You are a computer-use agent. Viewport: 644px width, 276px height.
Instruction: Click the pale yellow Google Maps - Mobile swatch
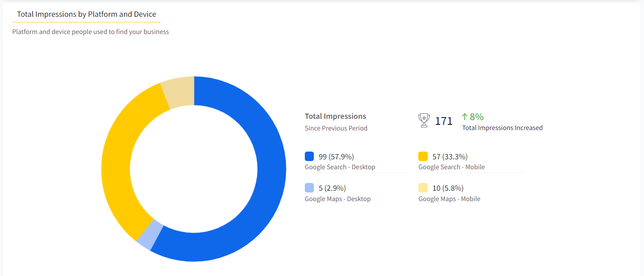click(423, 188)
